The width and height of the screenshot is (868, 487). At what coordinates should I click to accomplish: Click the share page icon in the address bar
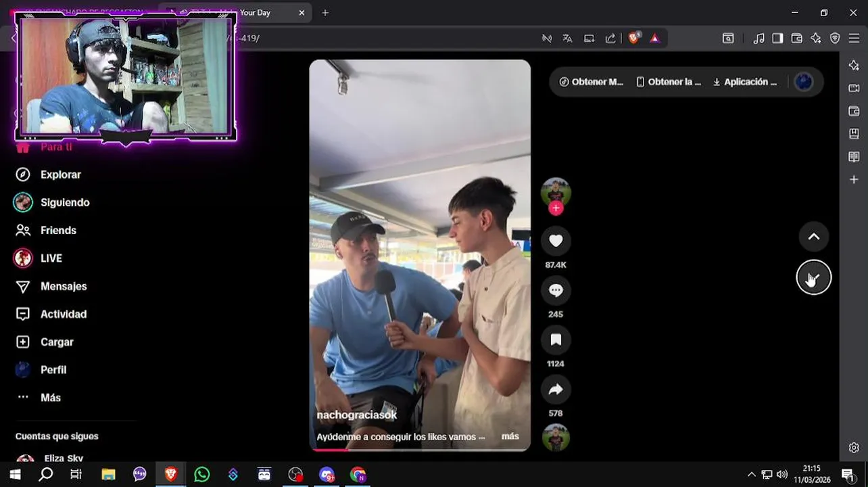610,39
